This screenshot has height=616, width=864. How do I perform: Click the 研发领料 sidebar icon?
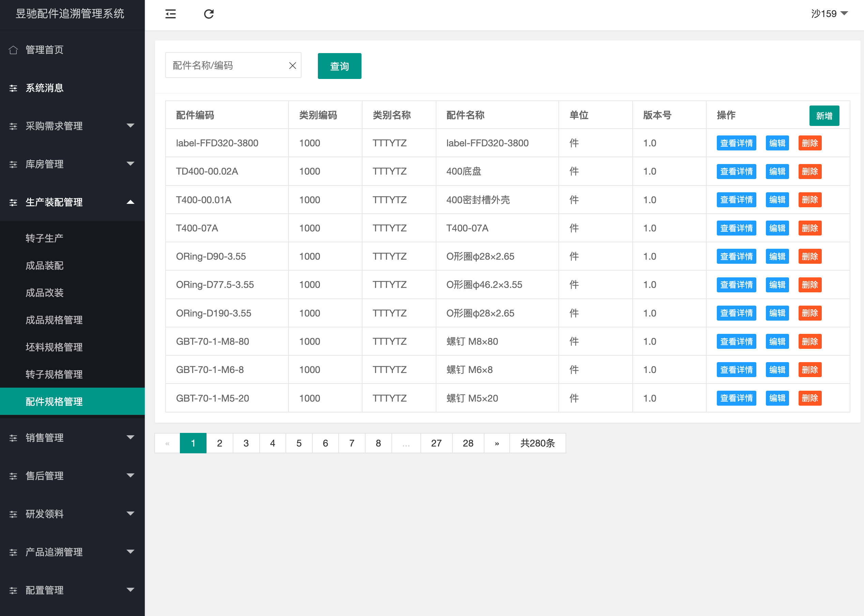tap(13, 514)
